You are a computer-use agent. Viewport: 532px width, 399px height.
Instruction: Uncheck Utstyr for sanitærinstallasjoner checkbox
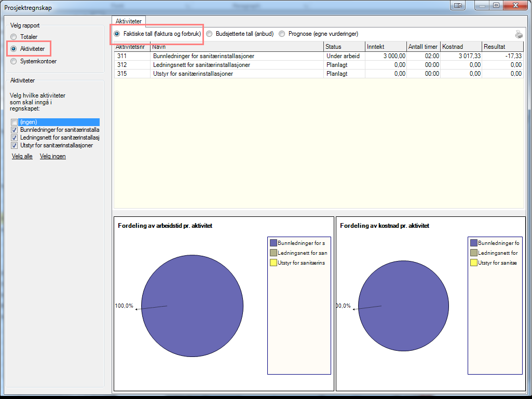coord(14,146)
